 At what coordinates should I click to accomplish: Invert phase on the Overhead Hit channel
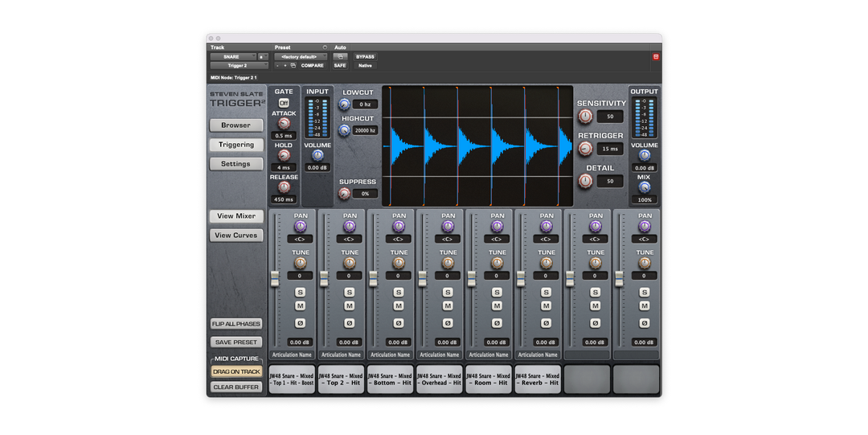(x=448, y=323)
